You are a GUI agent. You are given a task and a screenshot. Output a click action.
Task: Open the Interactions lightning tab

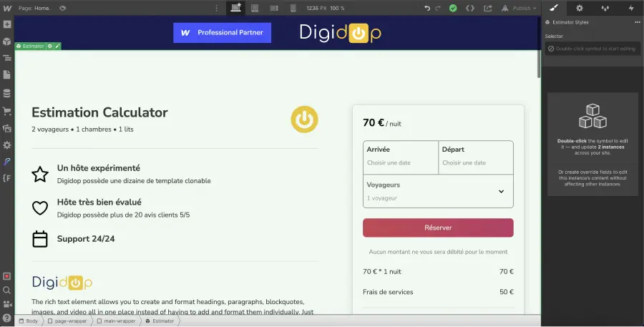(631, 8)
